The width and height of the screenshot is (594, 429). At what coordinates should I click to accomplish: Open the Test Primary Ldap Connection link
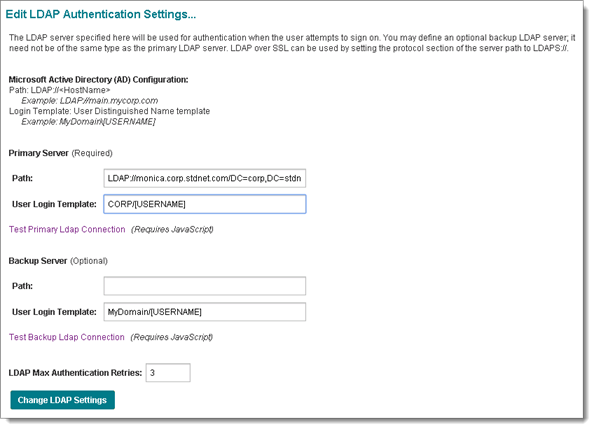[67, 229]
